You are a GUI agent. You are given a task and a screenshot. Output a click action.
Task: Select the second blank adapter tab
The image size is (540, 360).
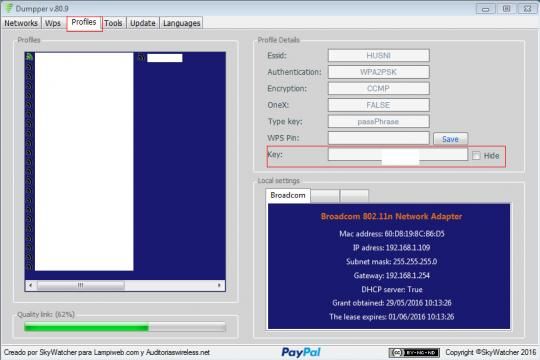click(325, 196)
